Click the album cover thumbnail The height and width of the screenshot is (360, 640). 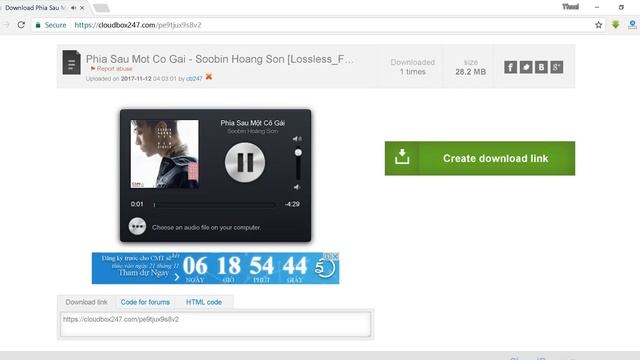click(164, 154)
